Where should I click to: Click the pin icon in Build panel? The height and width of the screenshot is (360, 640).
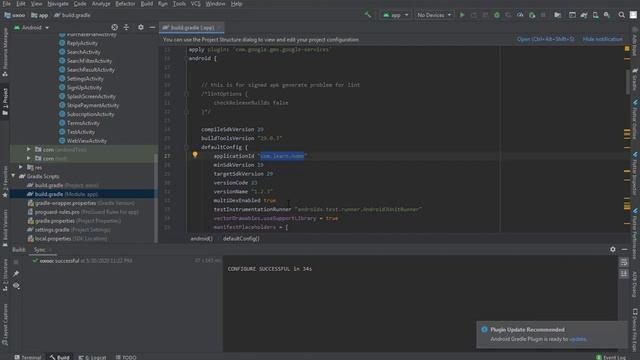pos(16,274)
